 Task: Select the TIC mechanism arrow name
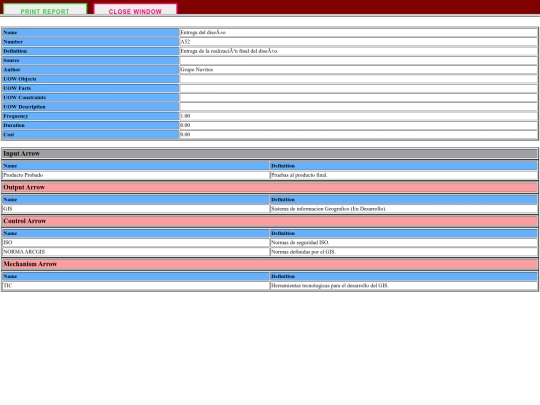8,285
